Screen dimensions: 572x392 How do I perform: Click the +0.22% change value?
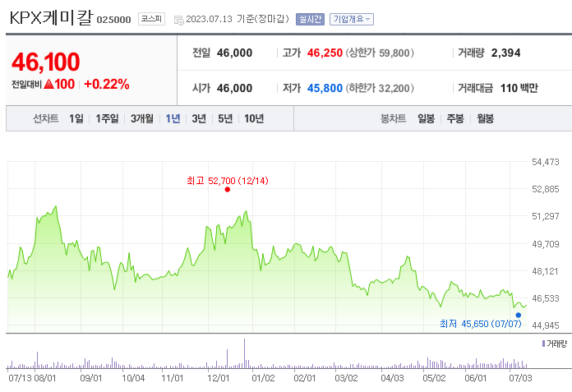coord(107,84)
